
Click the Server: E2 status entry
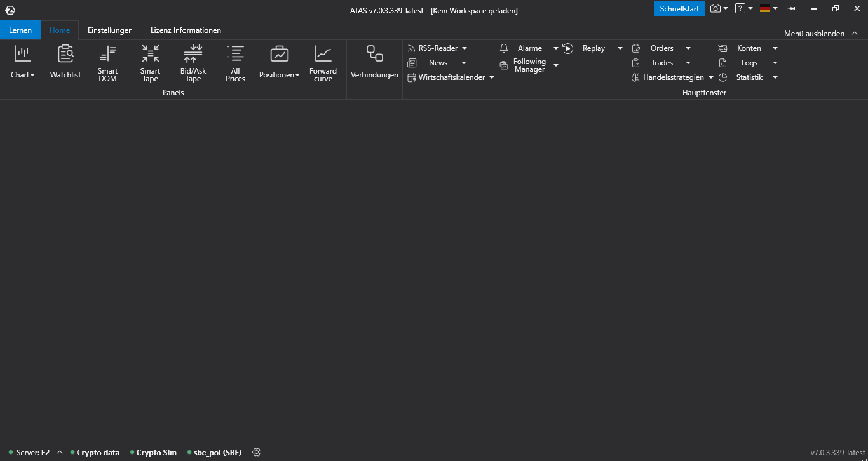click(29, 453)
